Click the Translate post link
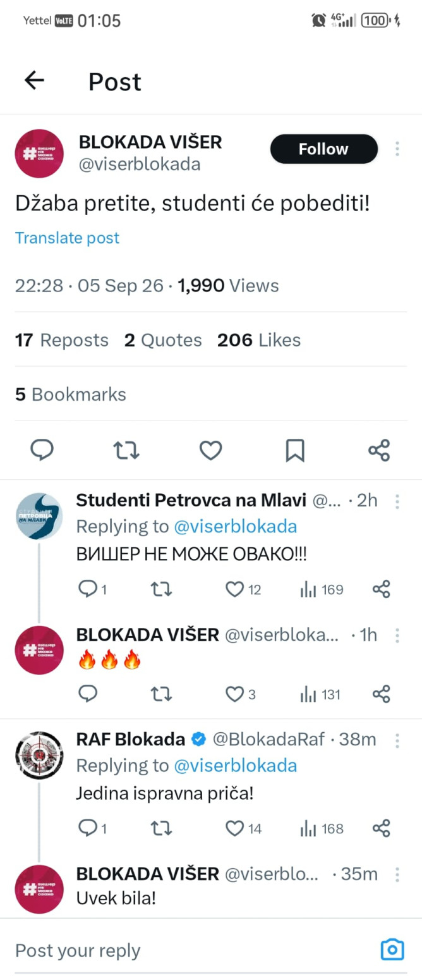The image size is (422, 980). pyautogui.click(x=67, y=238)
